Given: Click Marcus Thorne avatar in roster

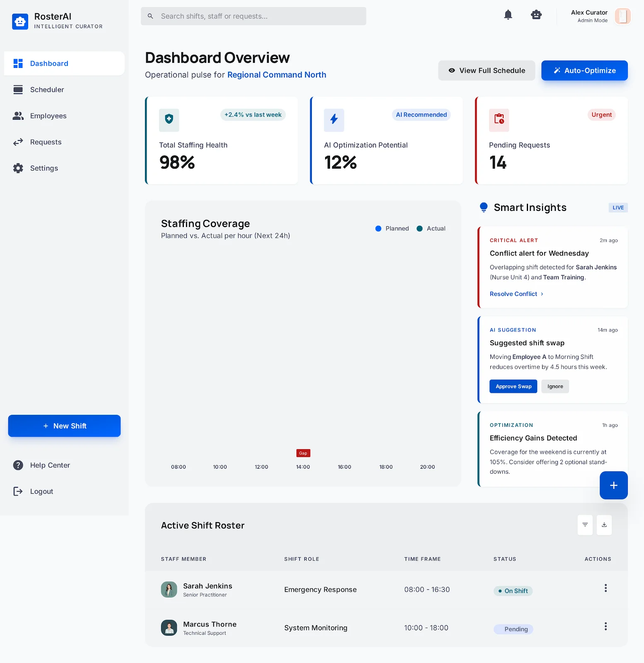Looking at the screenshot, I should [x=169, y=628].
